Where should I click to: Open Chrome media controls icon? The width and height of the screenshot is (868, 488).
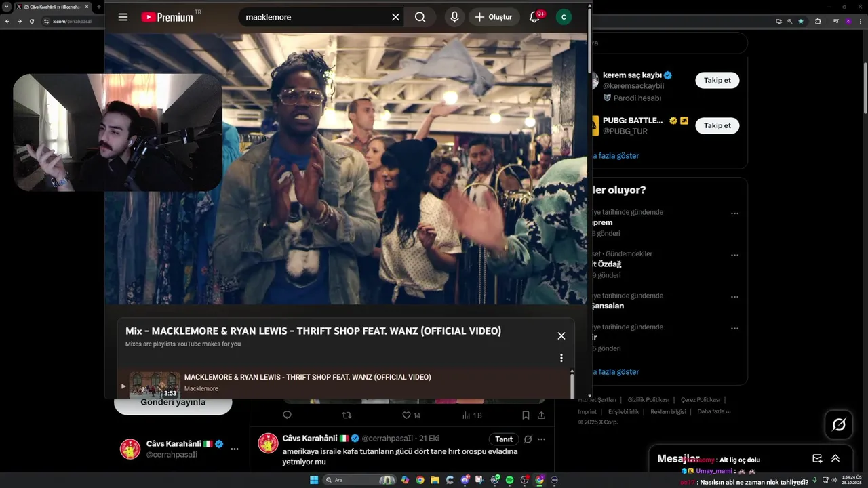coord(836,21)
